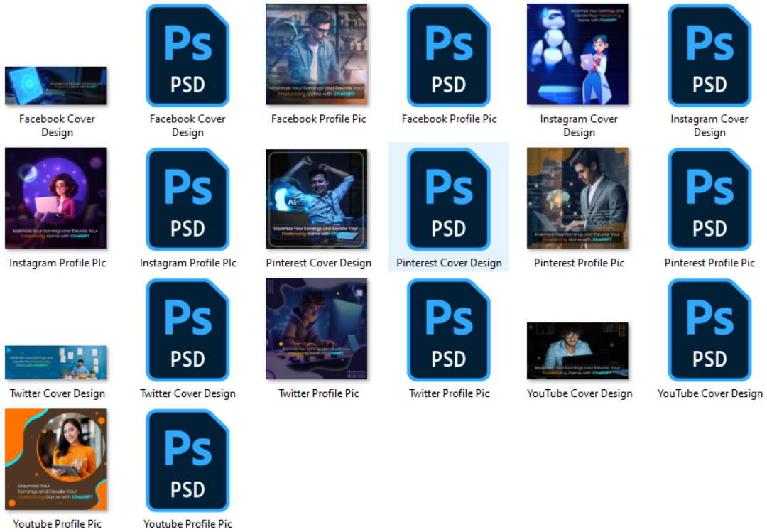Choose the Instagram Profile Pic PSD file icon

click(x=187, y=200)
